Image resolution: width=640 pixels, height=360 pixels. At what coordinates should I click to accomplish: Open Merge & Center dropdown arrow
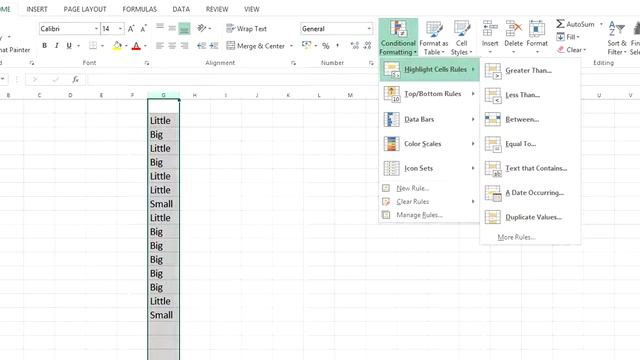tap(291, 46)
